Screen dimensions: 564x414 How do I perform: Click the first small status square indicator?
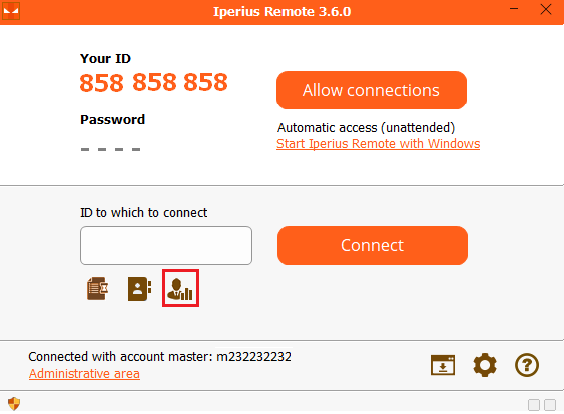click(534, 405)
